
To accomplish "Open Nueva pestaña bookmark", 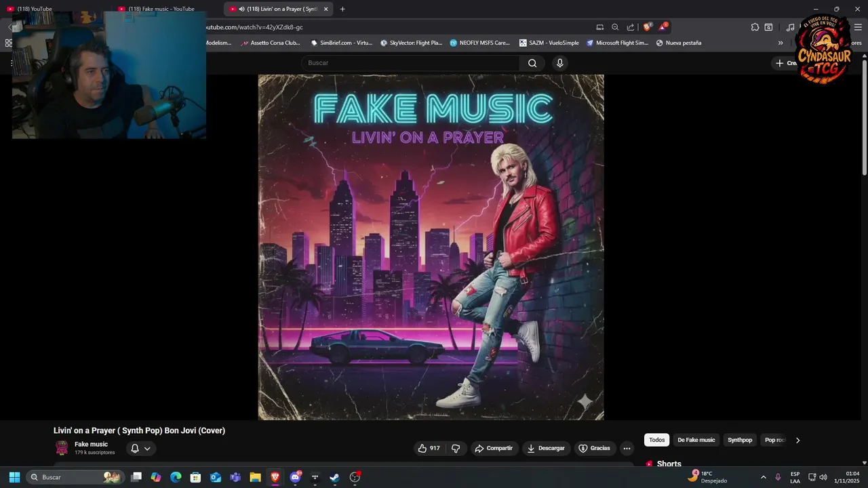I will pyautogui.click(x=679, y=43).
